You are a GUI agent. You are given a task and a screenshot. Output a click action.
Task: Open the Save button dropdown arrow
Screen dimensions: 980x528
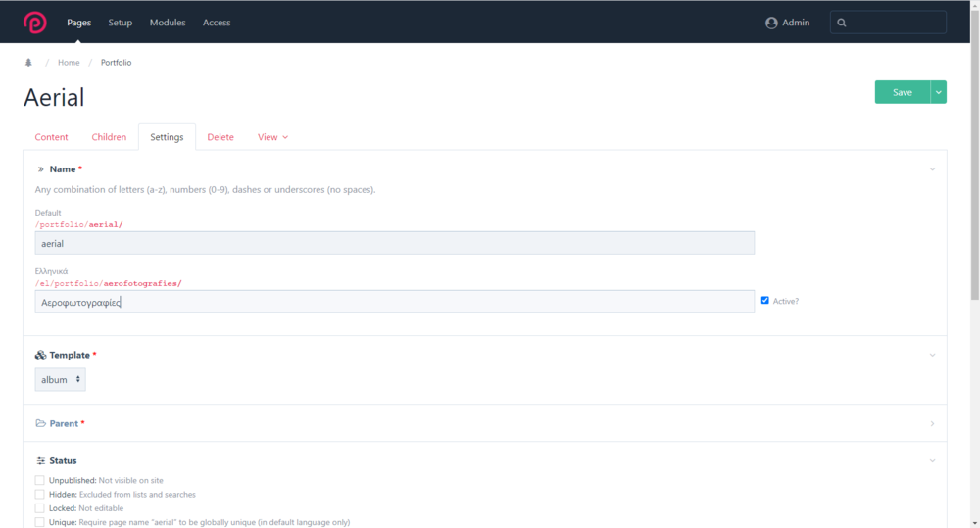click(x=939, y=92)
